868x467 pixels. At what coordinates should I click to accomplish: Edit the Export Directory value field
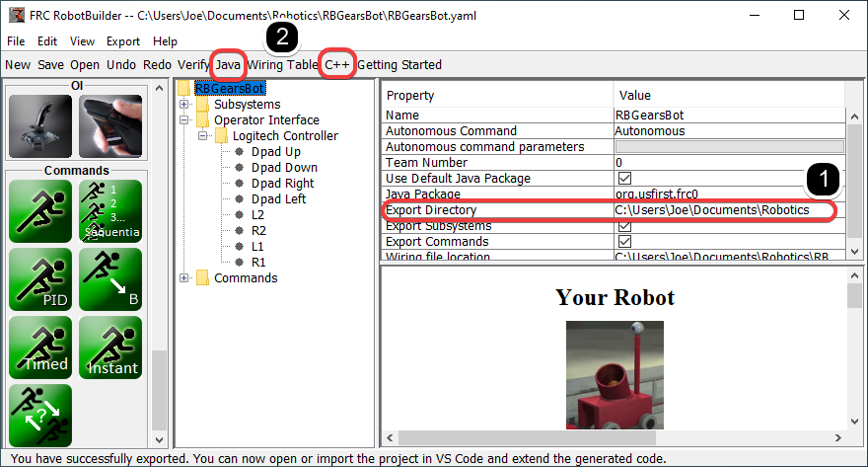pyautogui.click(x=730, y=210)
